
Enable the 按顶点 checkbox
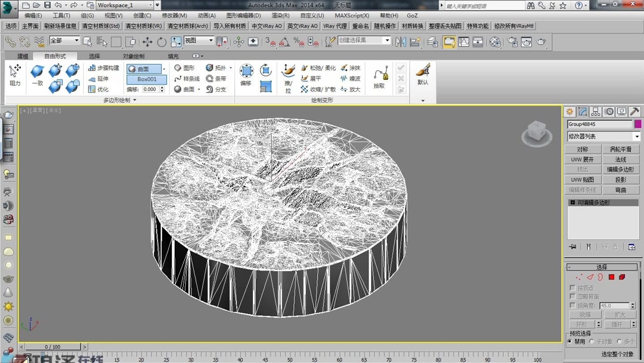click(x=572, y=287)
